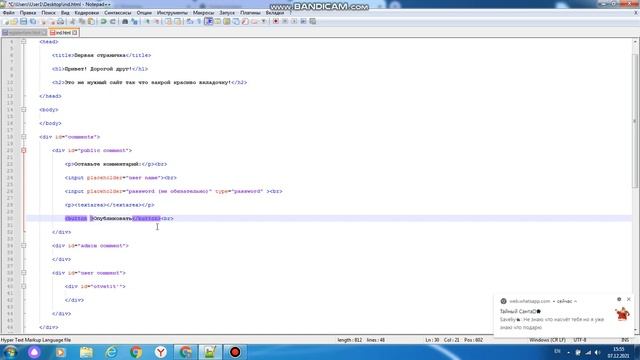This screenshot has height=360, width=640.
Task: Click the Close document toolbar icon
Action: coord(43,21)
